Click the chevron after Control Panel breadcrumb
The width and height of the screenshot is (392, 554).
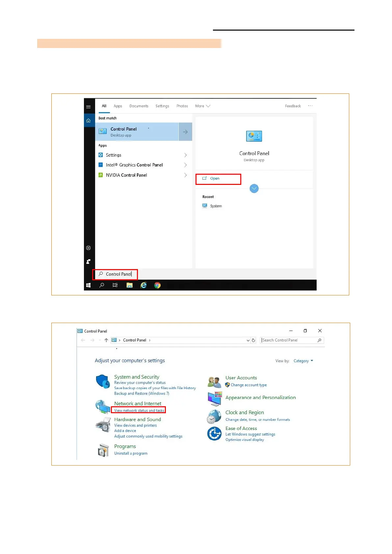[149, 340]
